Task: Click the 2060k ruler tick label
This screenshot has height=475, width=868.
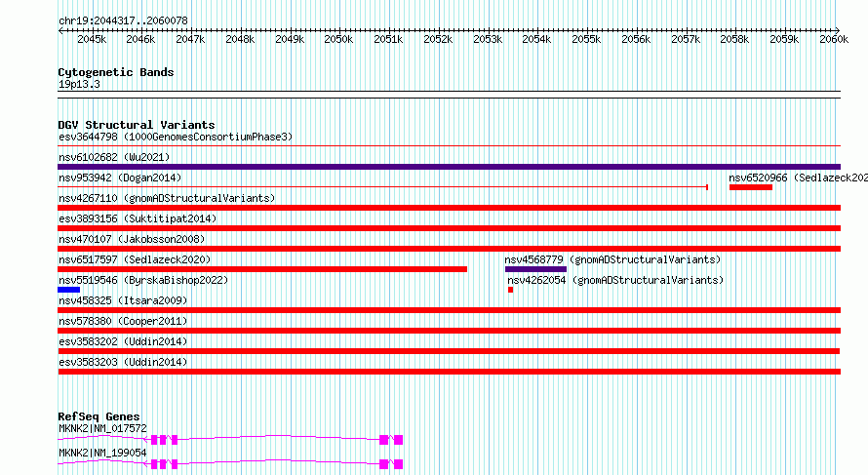Action: point(834,39)
